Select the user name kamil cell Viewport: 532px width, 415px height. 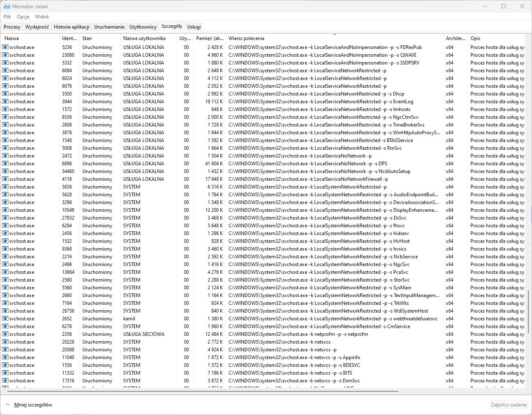tap(129, 319)
